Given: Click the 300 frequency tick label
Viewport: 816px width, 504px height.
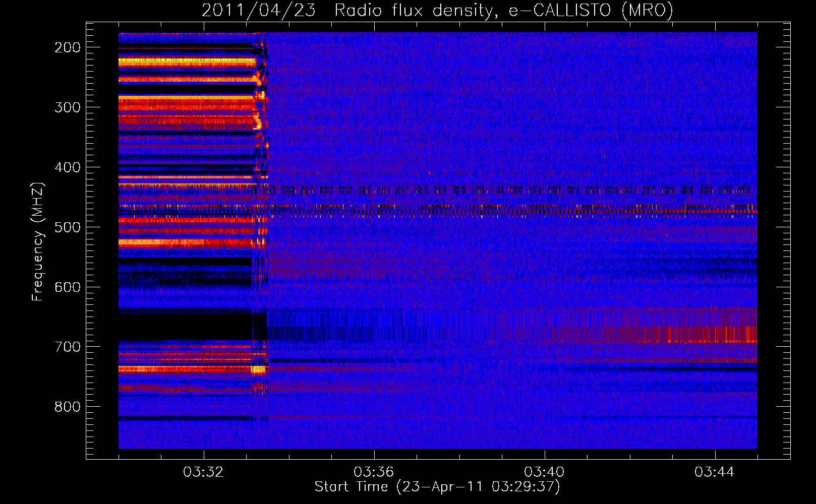Looking at the screenshot, I should tap(68, 107).
